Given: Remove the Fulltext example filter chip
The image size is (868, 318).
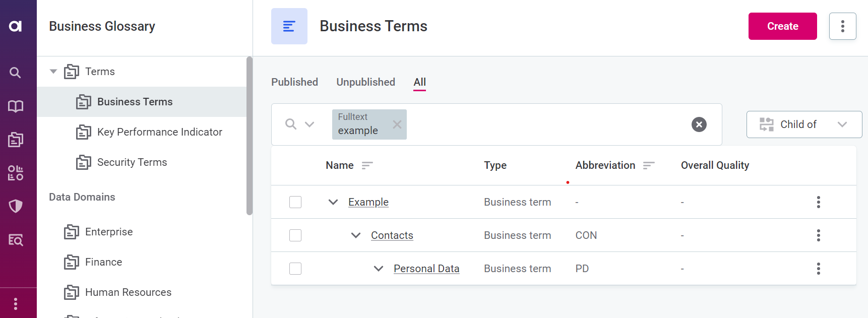Looking at the screenshot, I should tap(397, 124).
